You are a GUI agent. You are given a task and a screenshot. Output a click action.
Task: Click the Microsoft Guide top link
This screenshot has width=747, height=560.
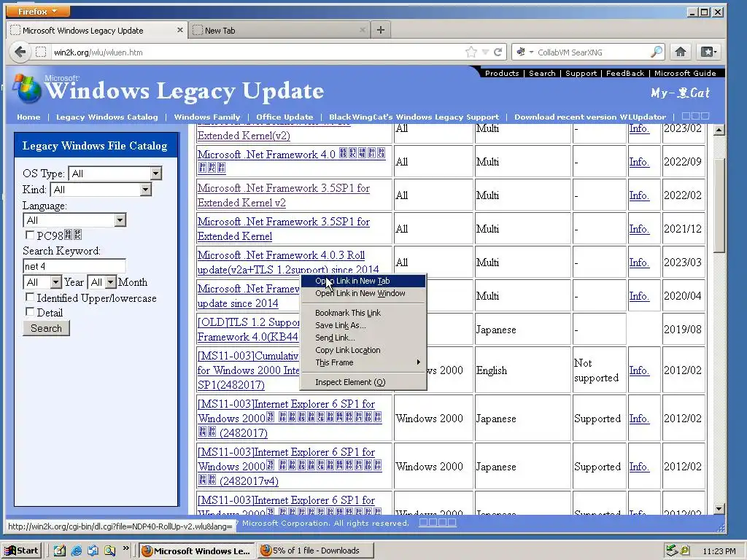[685, 73]
